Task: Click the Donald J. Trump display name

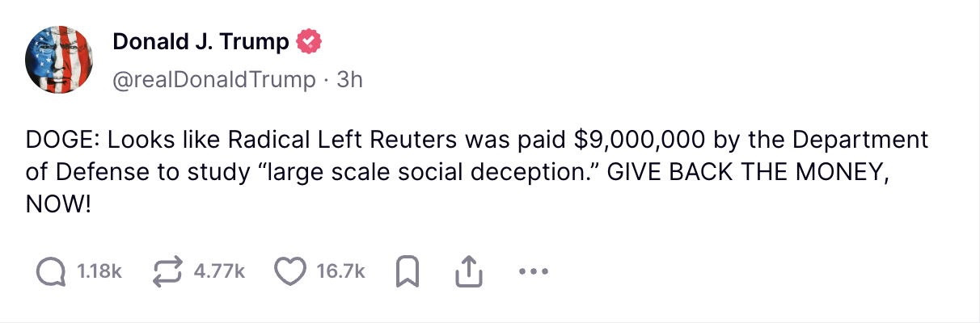Action: [x=200, y=41]
